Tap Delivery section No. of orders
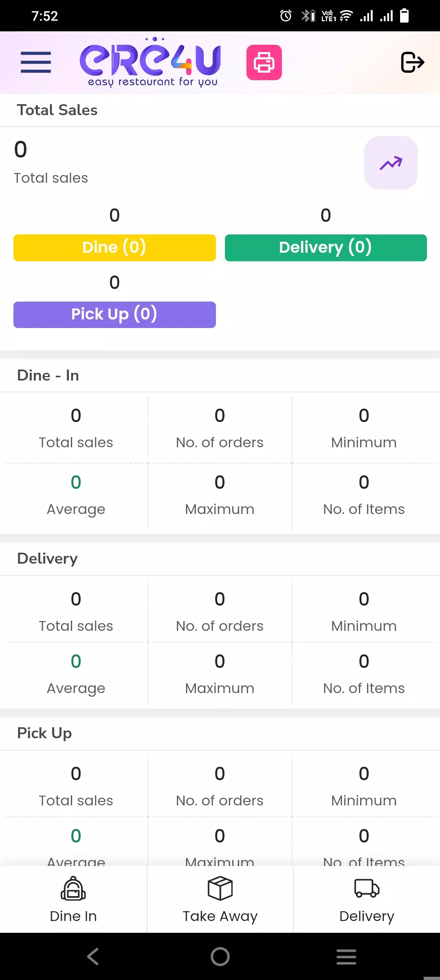Image resolution: width=440 pixels, height=980 pixels. [x=220, y=612]
